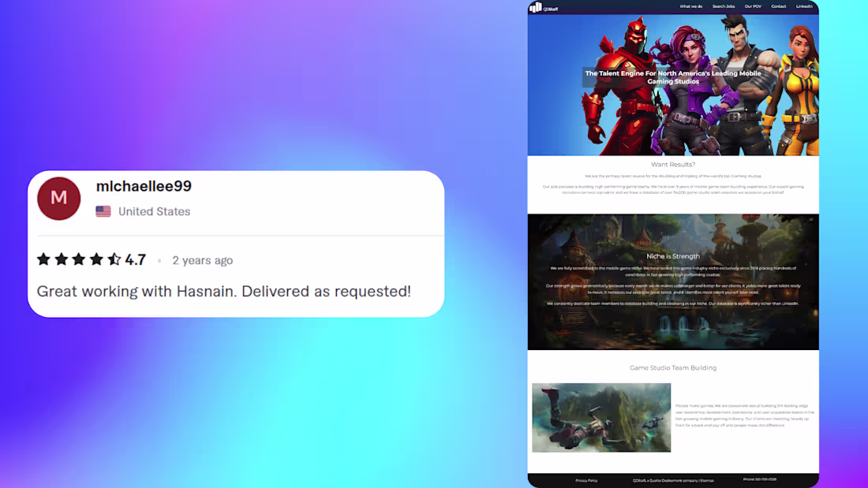Viewport: 868px width, 488px height.
Task: Open the What we do menu
Action: click(691, 6)
